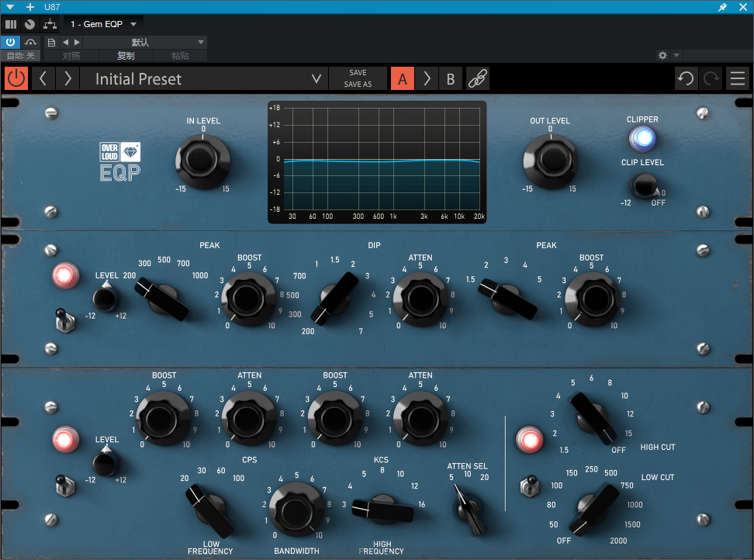This screenshot has width=754, height=560.
Task: Open the gear settings icon
Action: pos(662,55)
